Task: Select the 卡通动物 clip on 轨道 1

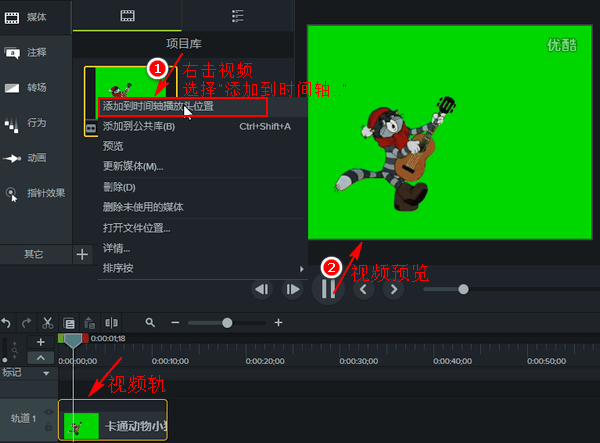Action: (113, 420)
